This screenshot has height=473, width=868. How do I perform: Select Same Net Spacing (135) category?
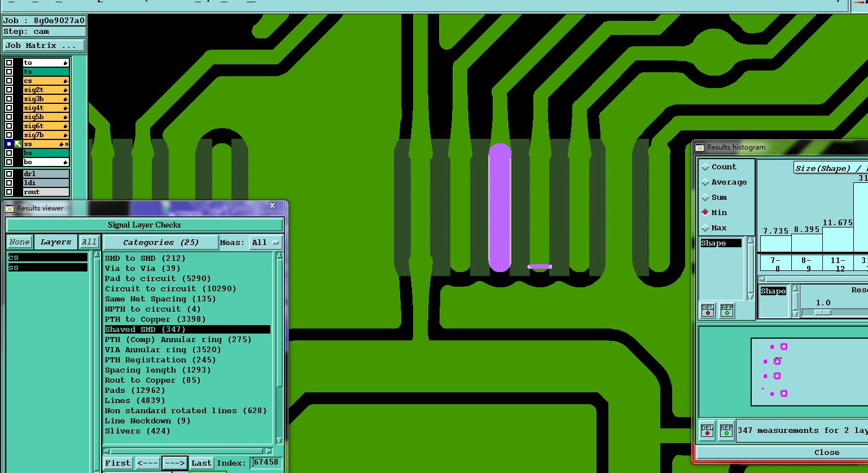coord(160,299)
